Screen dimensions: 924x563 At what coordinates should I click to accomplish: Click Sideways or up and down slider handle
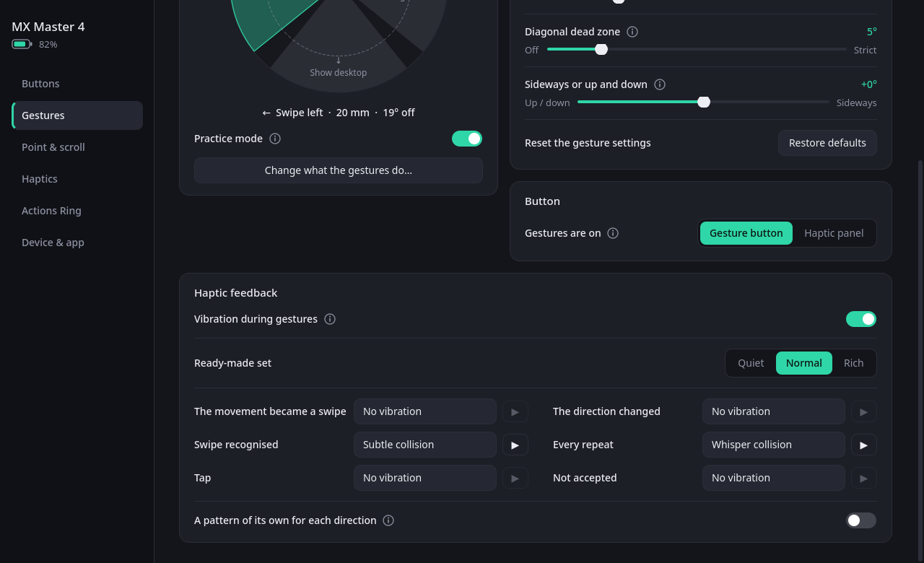[x=704, y=102]
